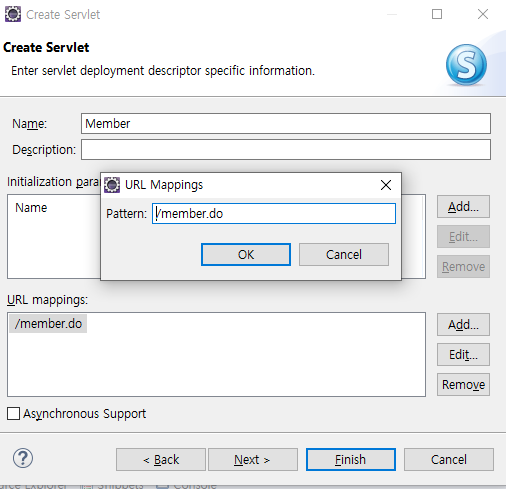Click Finish to create servlet
Screen dimensions: 506x489
pyautogui.click(x=351, y=460)
